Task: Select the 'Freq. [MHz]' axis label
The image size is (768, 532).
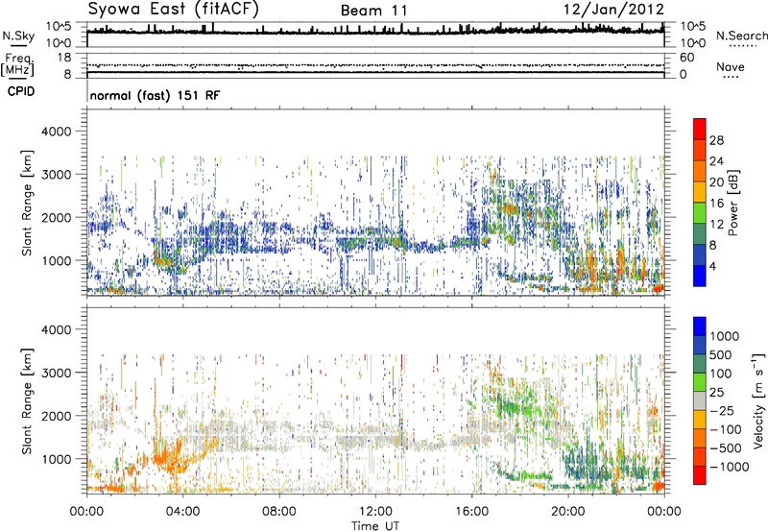Action: pos(18,65)
